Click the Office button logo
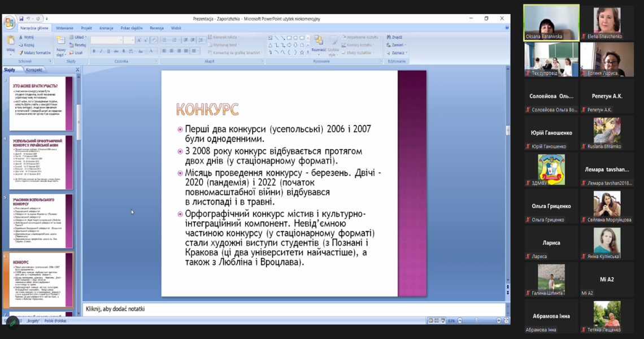 pos(9,23)
